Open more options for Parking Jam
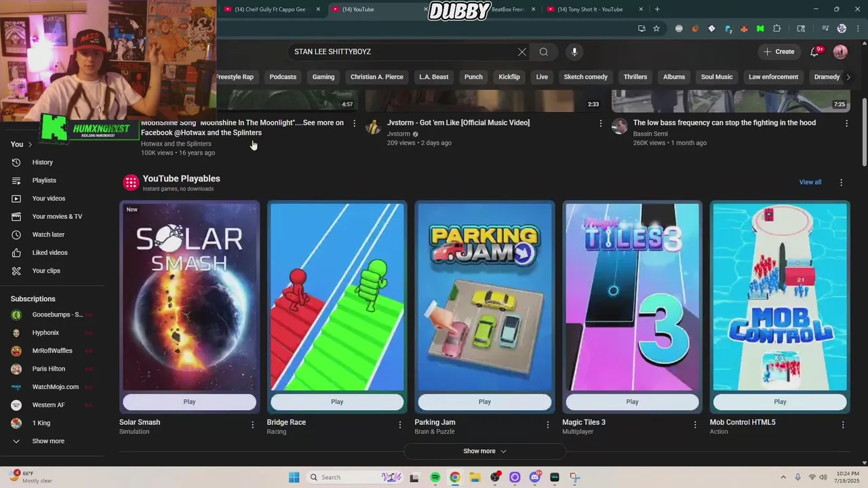 tap(548, 425)
